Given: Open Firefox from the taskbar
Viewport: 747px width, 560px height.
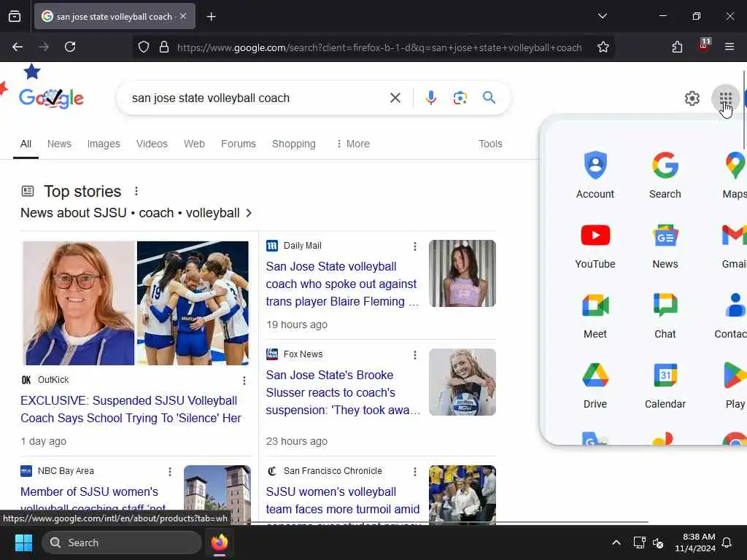Looking at the screenshot, I should click(x=219, y=542).
